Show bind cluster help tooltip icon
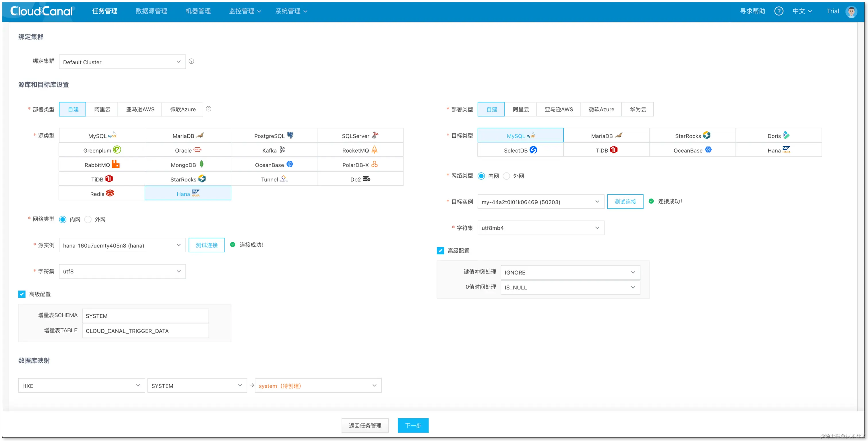This screenshot has width=868, height=441. 191,61
